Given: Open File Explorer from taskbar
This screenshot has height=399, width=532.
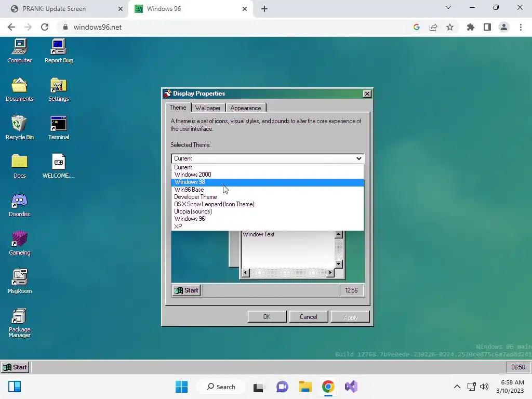Looking at the screenshot, I should pos(305,387).
